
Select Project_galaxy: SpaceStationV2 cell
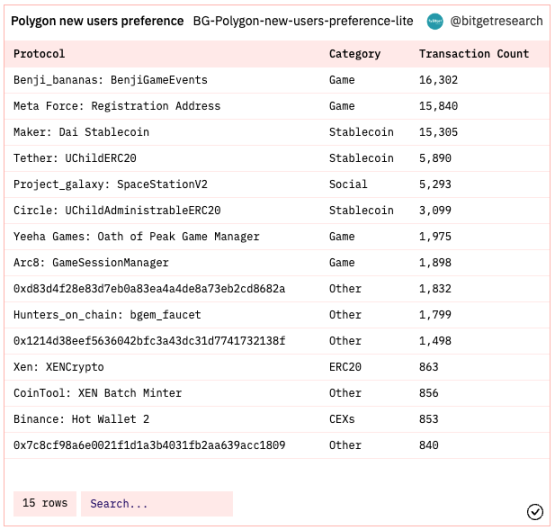click(x=110, y=184)
